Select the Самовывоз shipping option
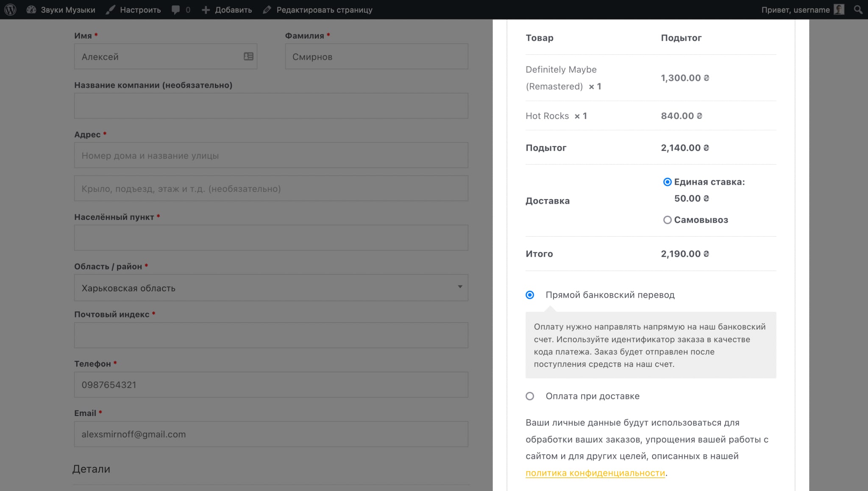This screenshot has height=491, width=868. (x=667, y=220)
